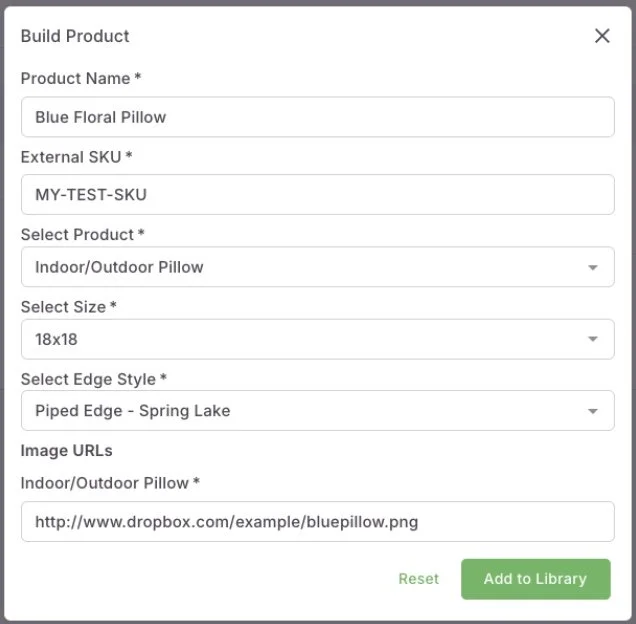Click the Indoor/Outdoor Pillow field label
This screenshot has height=624, width=636.
(110, 483)
